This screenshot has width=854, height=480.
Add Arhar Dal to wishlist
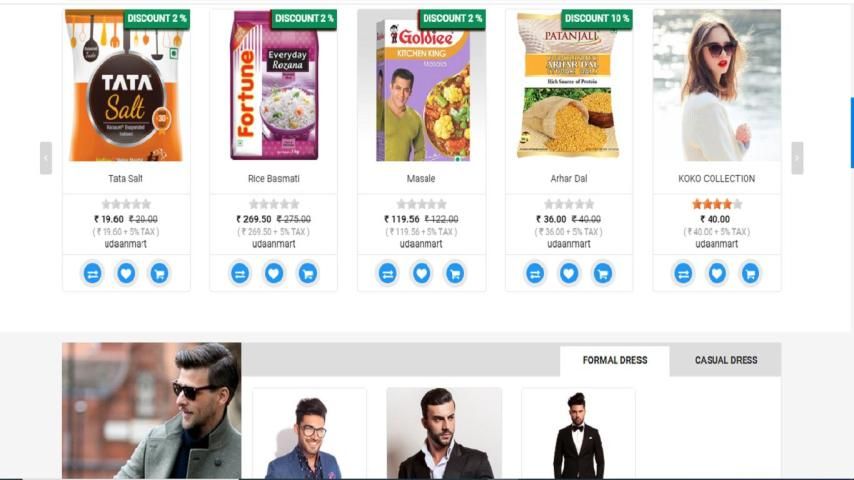[x=569, y=273]
